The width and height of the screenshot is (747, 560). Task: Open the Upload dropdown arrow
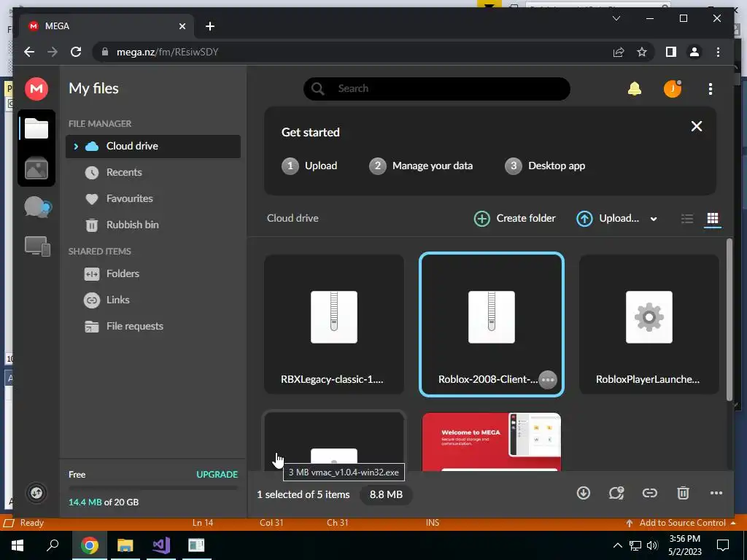pos(654,219)
